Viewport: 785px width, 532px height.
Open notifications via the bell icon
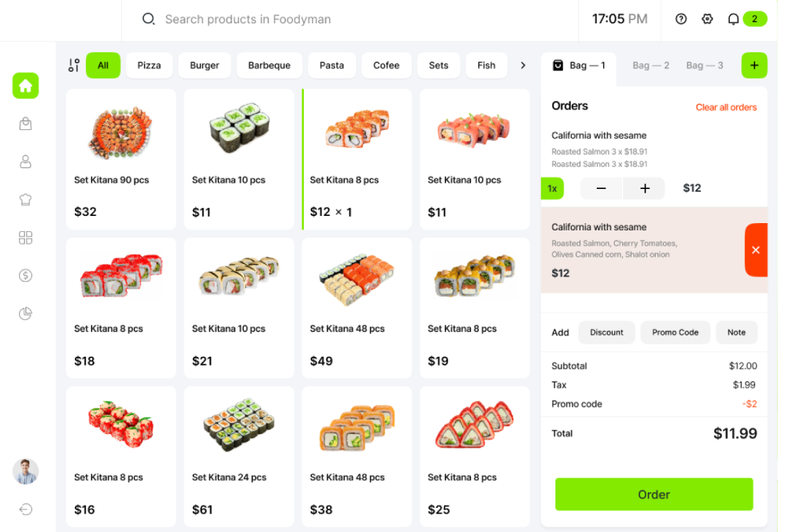click(x=733, y=20)
